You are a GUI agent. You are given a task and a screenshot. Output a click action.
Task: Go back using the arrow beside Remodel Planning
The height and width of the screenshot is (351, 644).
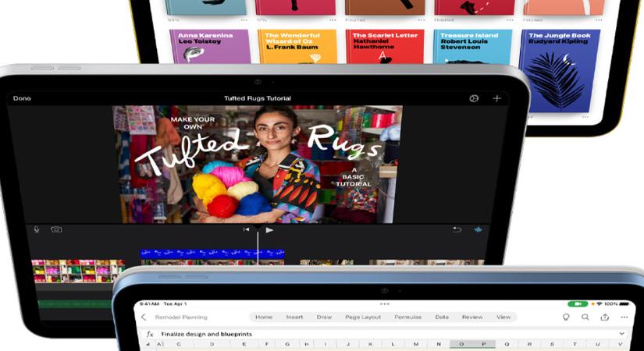143,317
